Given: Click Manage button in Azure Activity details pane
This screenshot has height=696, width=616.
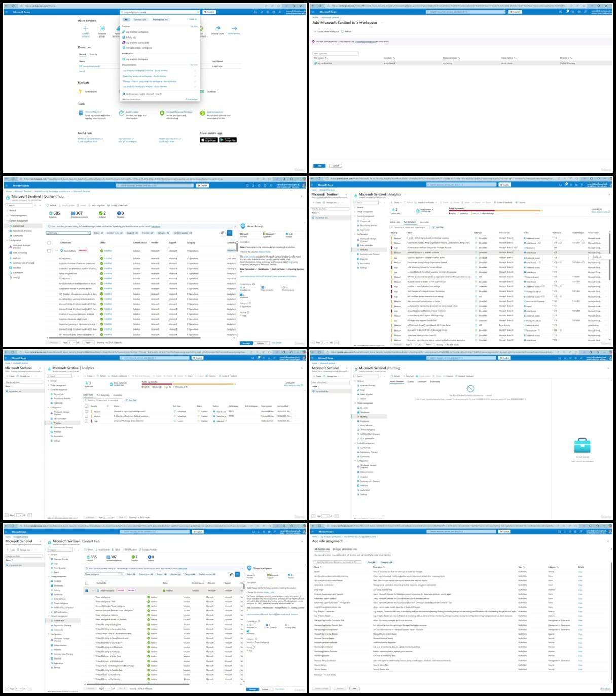Looking at the screenshot, I should pyautogui.click(x=246, y=343).
